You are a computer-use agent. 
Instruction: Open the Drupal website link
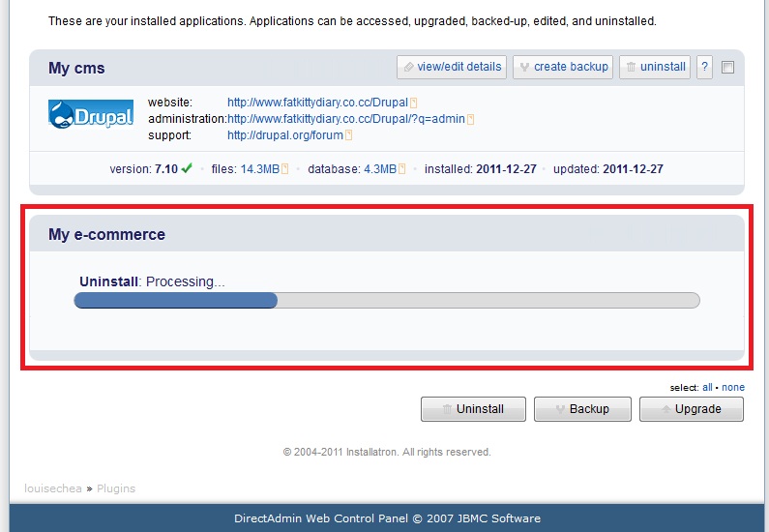click(x=317, y=103)
